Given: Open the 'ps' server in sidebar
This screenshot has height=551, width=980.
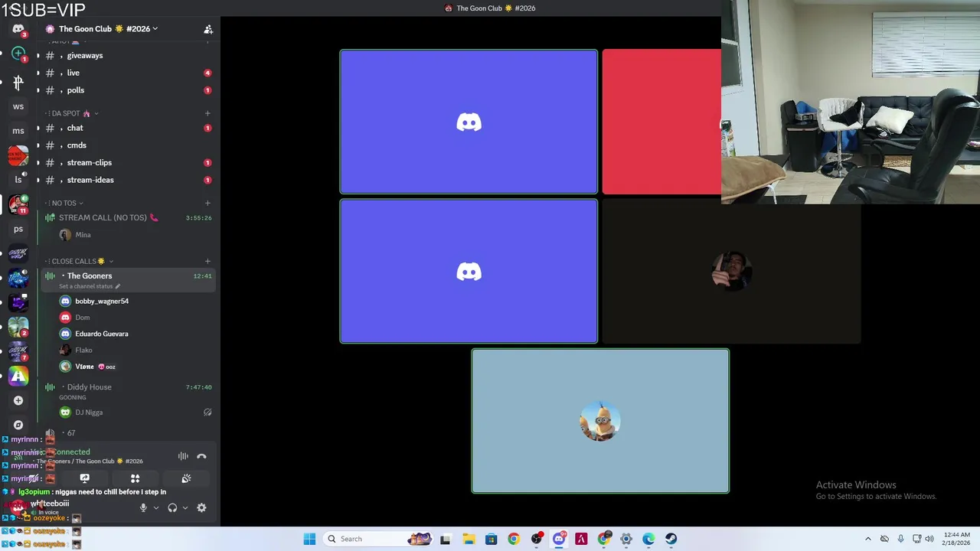Looking at the screenshot, I should coord(18,229).
